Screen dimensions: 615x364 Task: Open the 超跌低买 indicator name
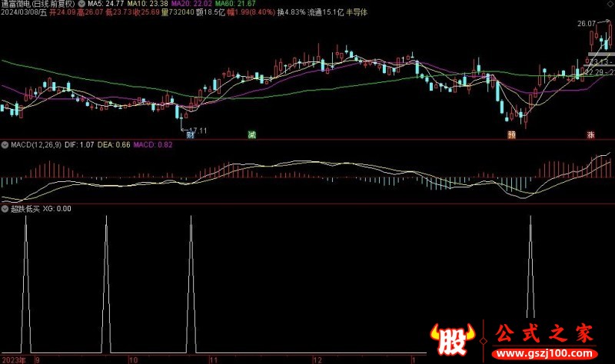click(x=25, y=208)
